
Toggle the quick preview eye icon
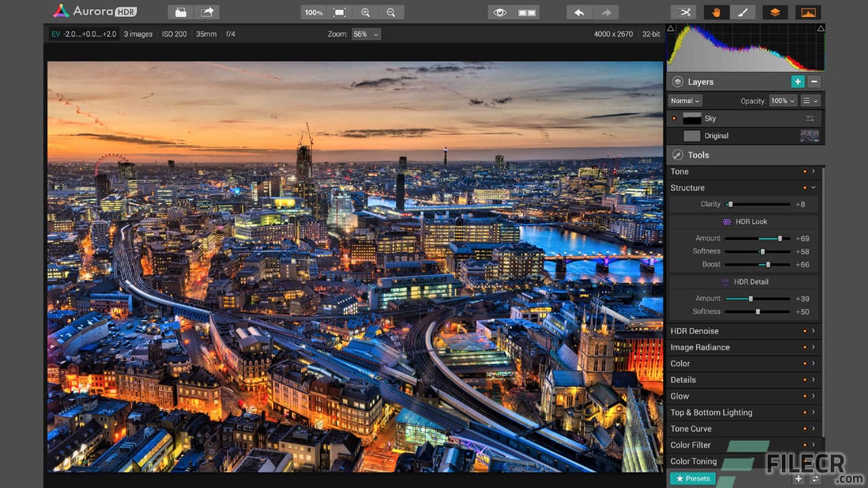pyautogui.click(x=499, y=12)
